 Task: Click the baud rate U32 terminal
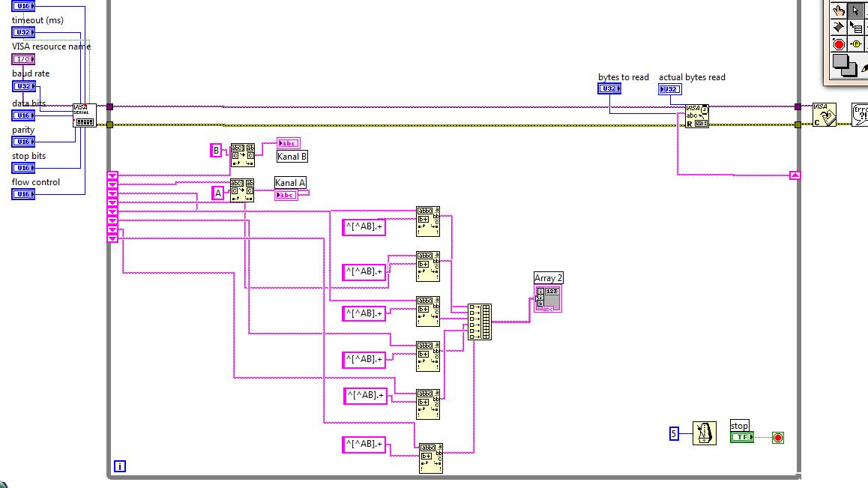[23, 86]
